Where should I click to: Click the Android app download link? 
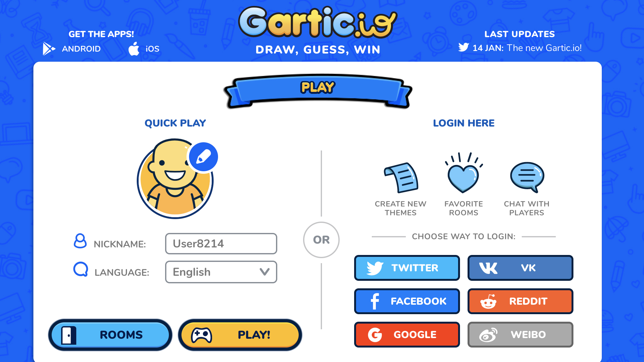(72, 48)
